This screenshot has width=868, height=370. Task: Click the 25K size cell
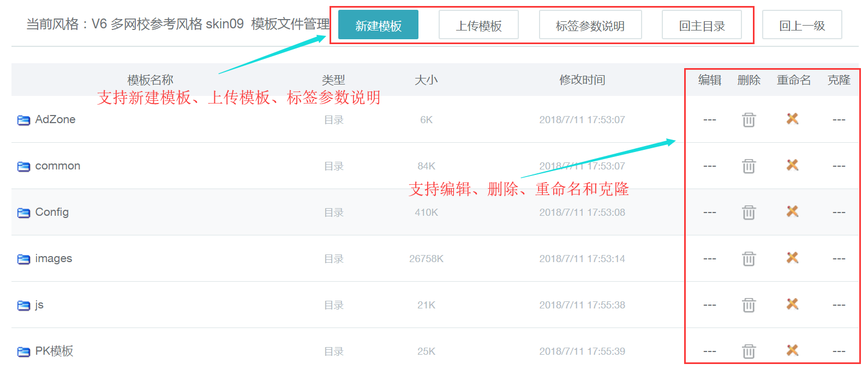point(426,351)
